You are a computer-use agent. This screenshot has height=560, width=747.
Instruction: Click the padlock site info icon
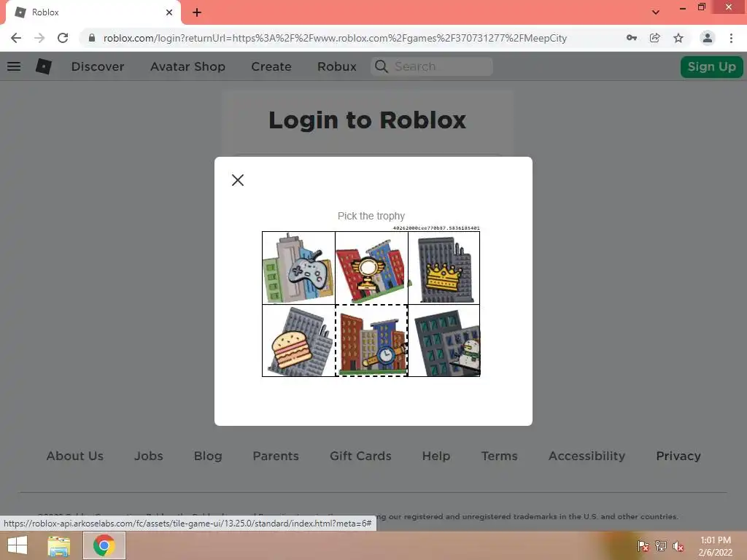(92, 38)
